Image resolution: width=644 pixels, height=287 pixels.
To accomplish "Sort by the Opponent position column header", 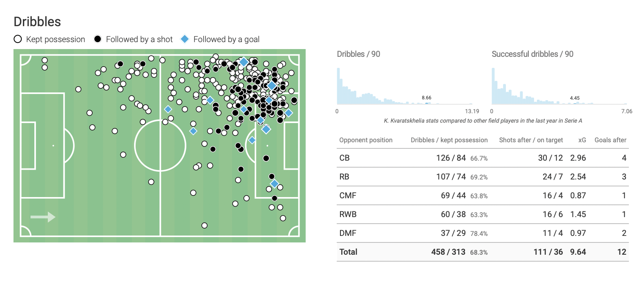I will click(366, 140).
